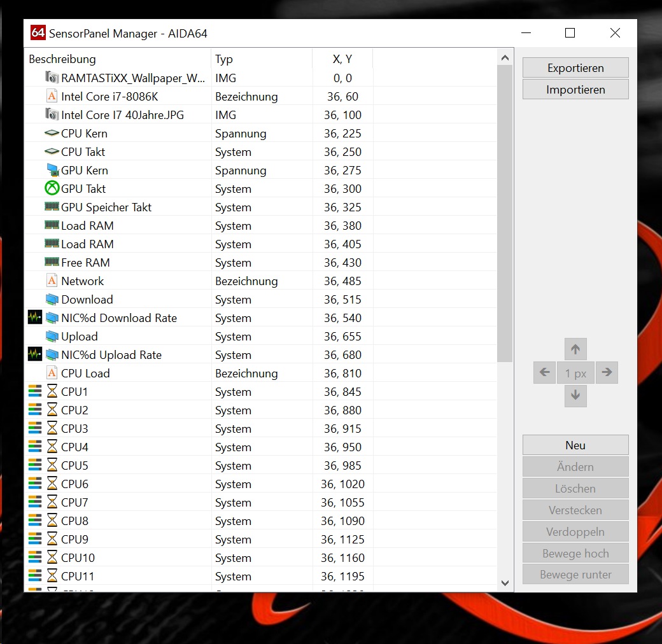Click the graph icon in NIC%d Download Rate row
Screen dimensions: 662x644
(x=35, y=318)
